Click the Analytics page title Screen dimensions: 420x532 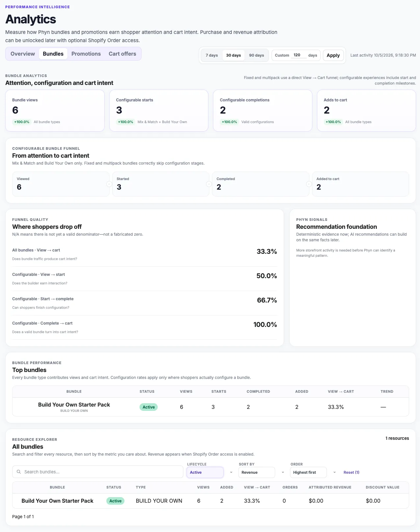[31, 19]
